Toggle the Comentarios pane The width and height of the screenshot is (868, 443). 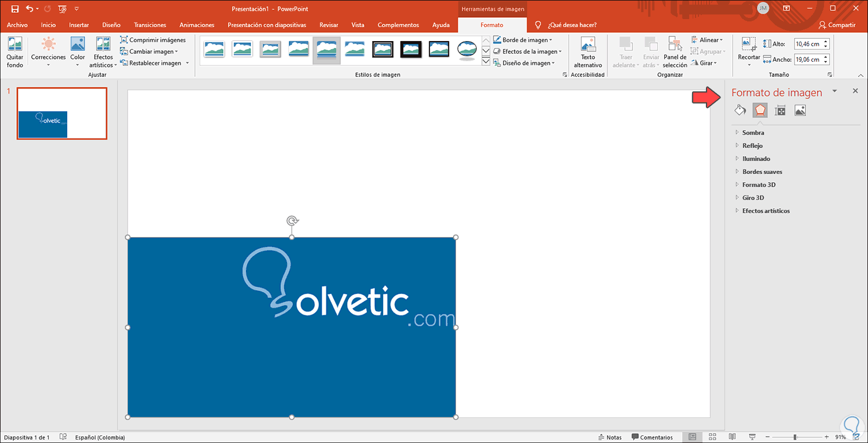pyautogui.click(x=652, y=437)
